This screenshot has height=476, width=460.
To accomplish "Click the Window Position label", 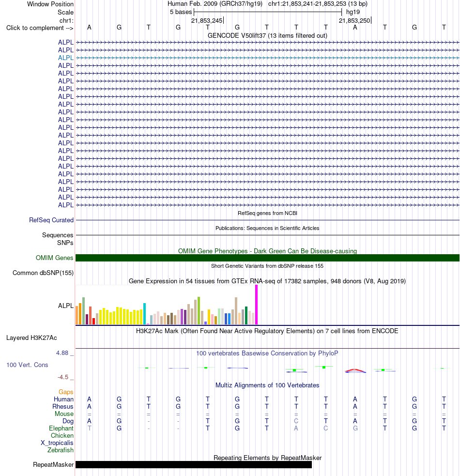I will coord(50,4).
